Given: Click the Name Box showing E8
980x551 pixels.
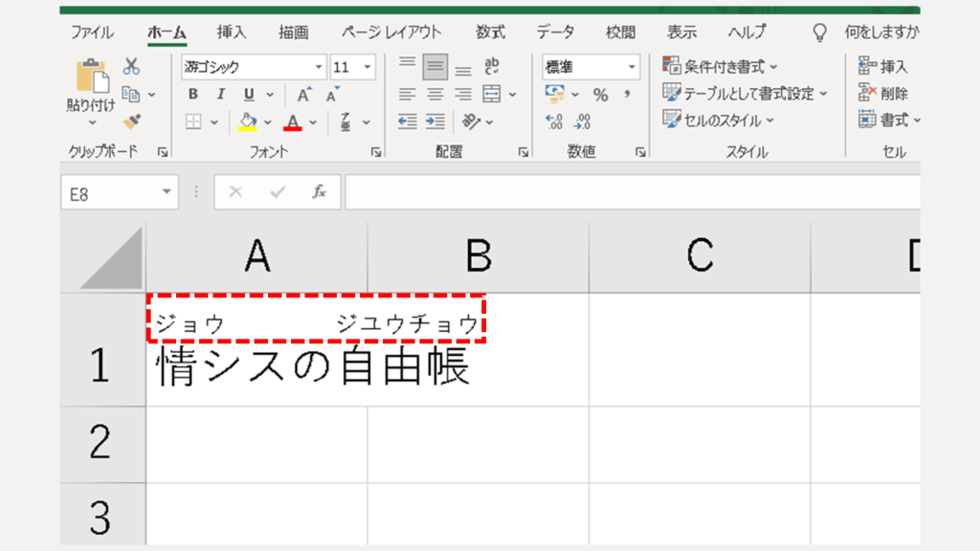Looking at the screenshot, I should click(109, 193).
